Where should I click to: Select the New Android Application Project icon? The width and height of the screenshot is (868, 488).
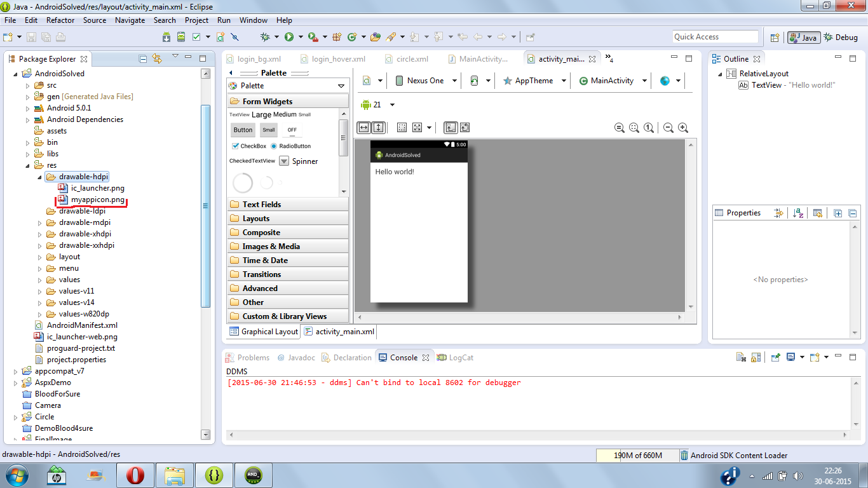coord(220,37)
